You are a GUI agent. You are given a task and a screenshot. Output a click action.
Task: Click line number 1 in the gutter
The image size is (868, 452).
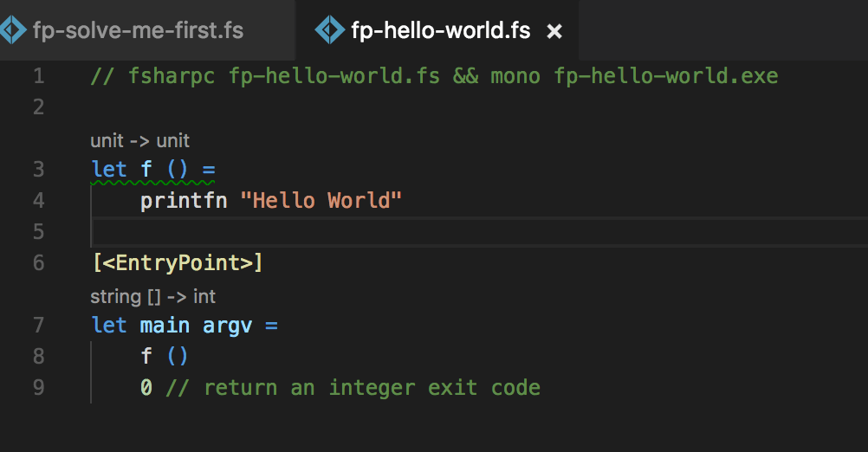point(38,76)
